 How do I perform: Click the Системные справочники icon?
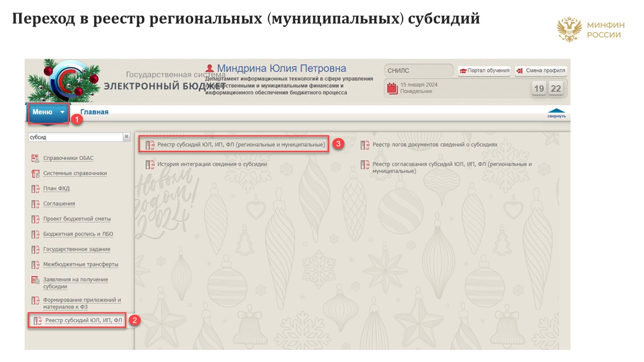(x=35, y=174)
